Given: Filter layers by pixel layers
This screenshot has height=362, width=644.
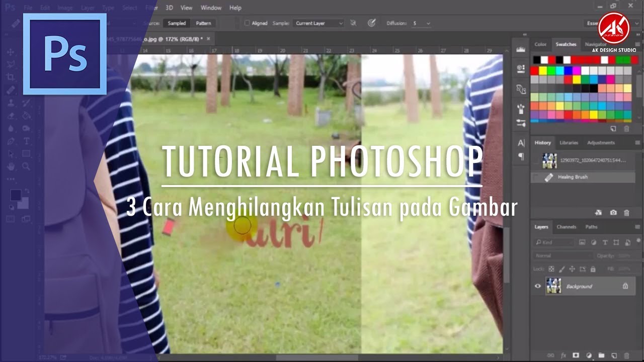Looking at the screenshot, I should (x=582, y=242).
